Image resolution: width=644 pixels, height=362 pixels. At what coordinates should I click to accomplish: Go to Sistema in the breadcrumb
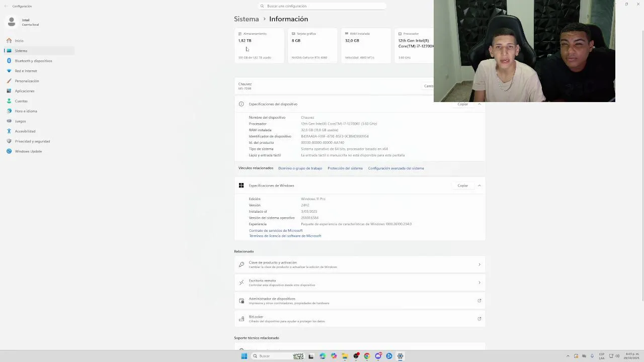click(x=247, y=19)
